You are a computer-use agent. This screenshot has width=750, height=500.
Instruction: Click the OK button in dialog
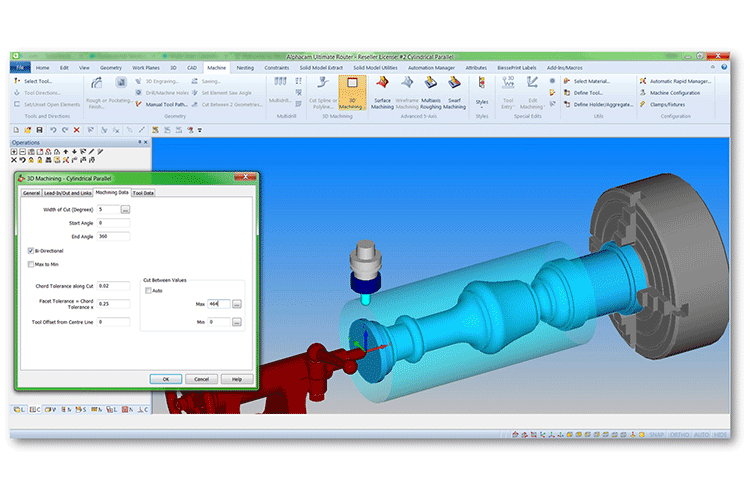pos(165,379)
